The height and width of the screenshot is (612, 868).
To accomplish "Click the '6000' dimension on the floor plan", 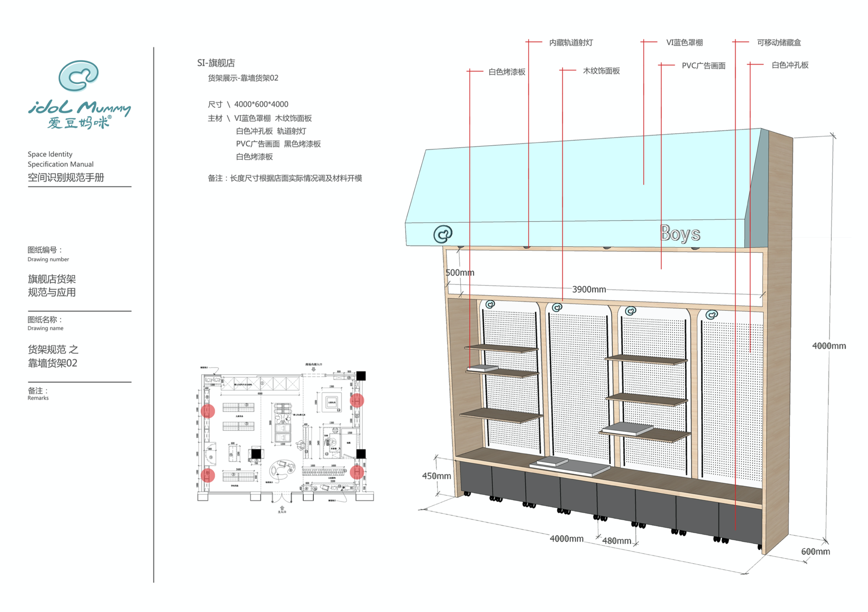I will (x=260, y=394).
